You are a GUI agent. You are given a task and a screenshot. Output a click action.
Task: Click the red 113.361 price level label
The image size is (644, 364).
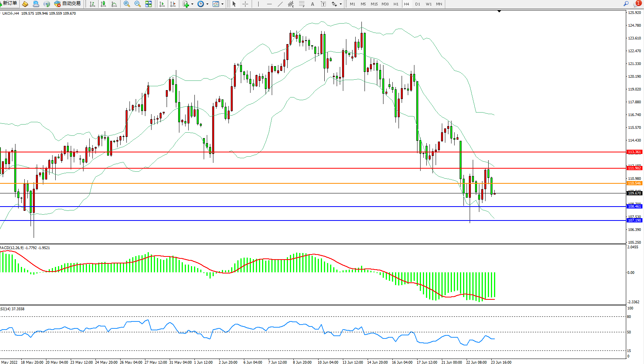click(x=634, y=152)
